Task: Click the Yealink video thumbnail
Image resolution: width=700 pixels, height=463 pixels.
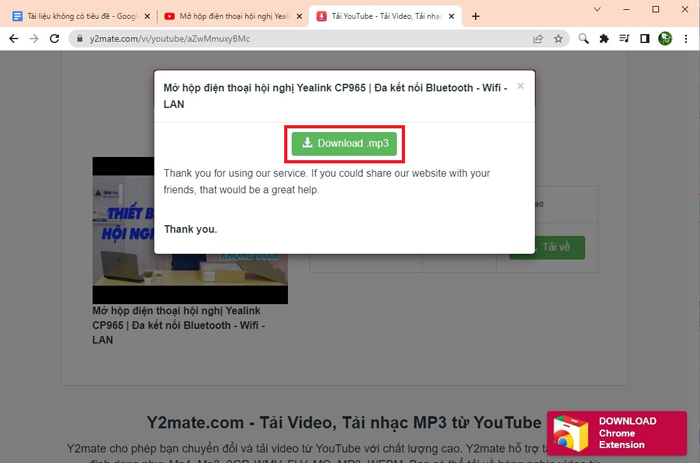Action: click(190, 230)
